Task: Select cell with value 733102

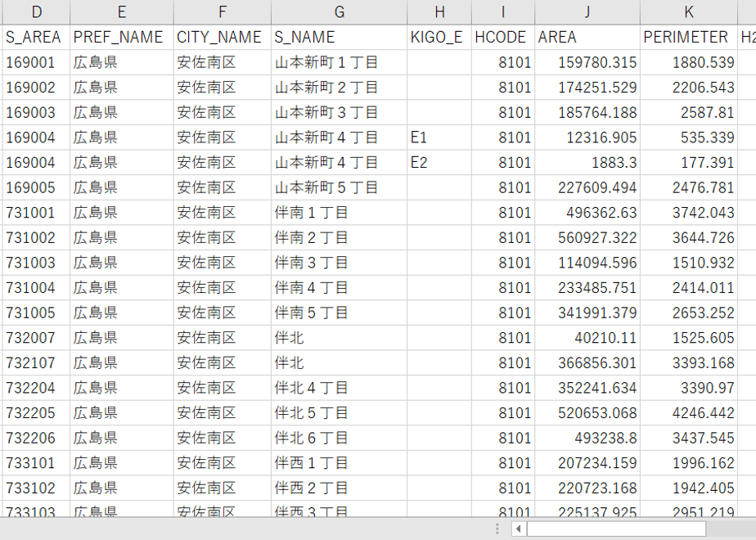Action: coord(36,488)
